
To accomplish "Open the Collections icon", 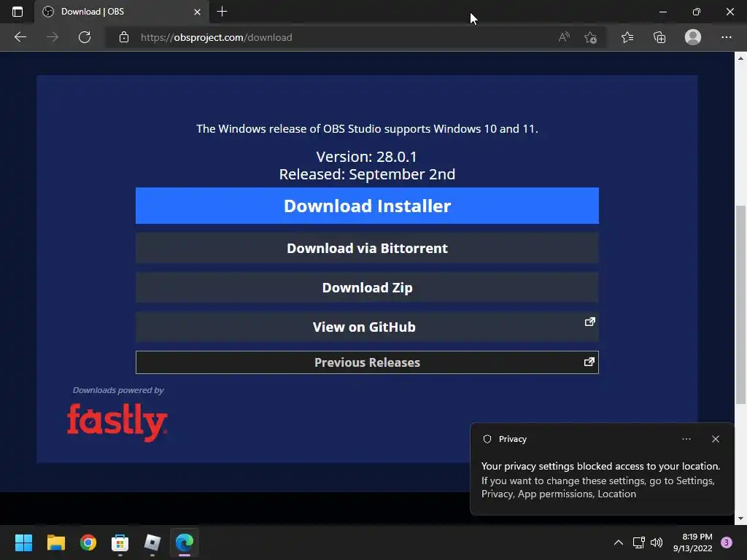I will click(x=659, y=37).
